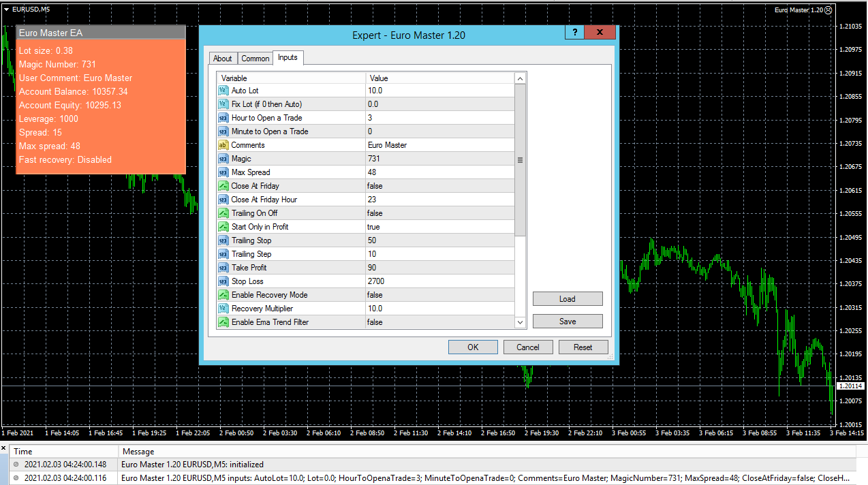This screenshot has height=485, width=868.
Task: Open the EURUSD,M5 chart dropdown arrow
Action: [x=6, y=9]
